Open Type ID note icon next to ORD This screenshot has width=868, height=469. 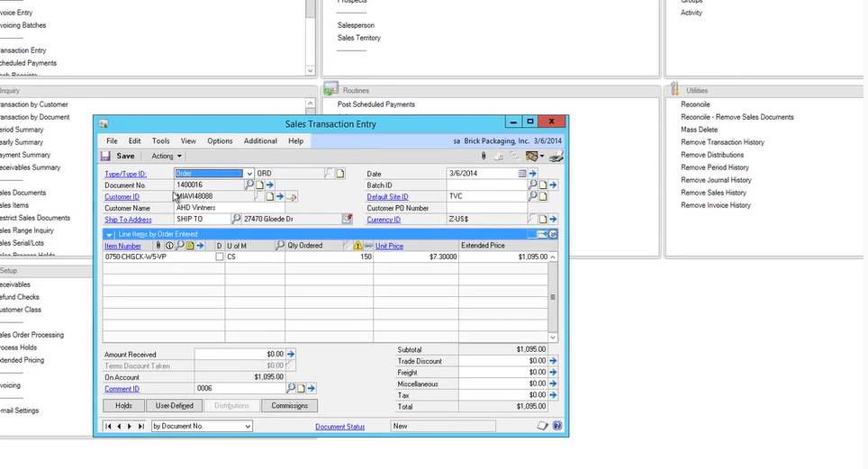click(339, 174)
